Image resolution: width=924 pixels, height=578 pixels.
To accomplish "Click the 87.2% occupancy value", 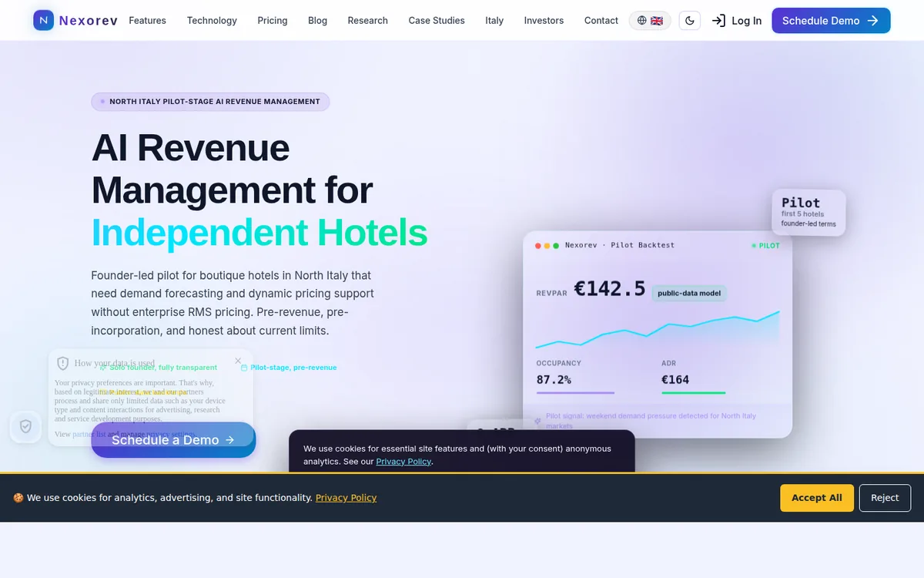I will pos(554,380).
